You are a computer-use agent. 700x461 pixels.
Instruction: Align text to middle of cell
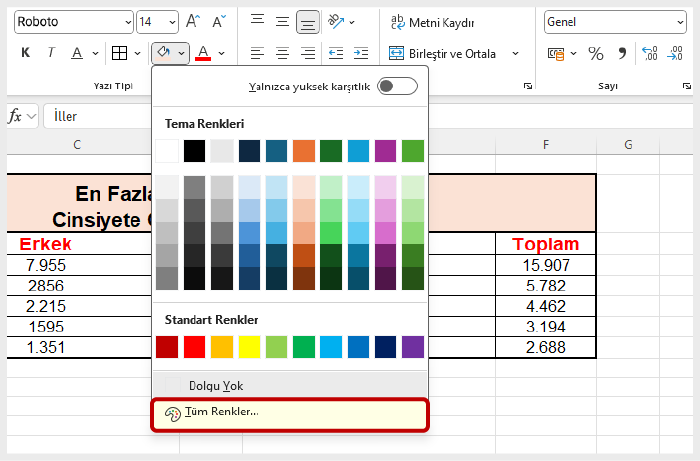(x=282, y=21)
